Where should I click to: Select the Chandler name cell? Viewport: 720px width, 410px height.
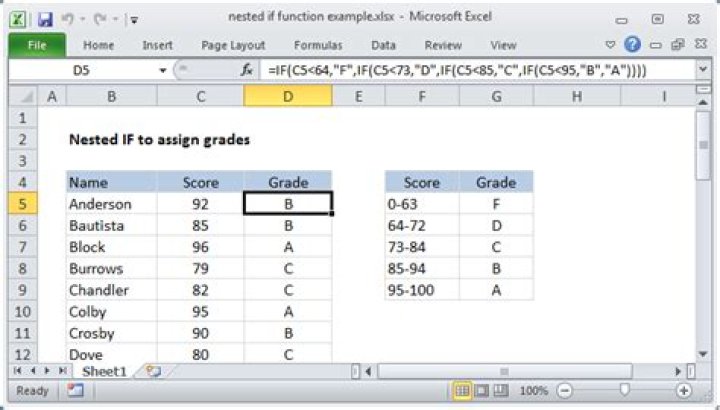(x=112, y=290)
